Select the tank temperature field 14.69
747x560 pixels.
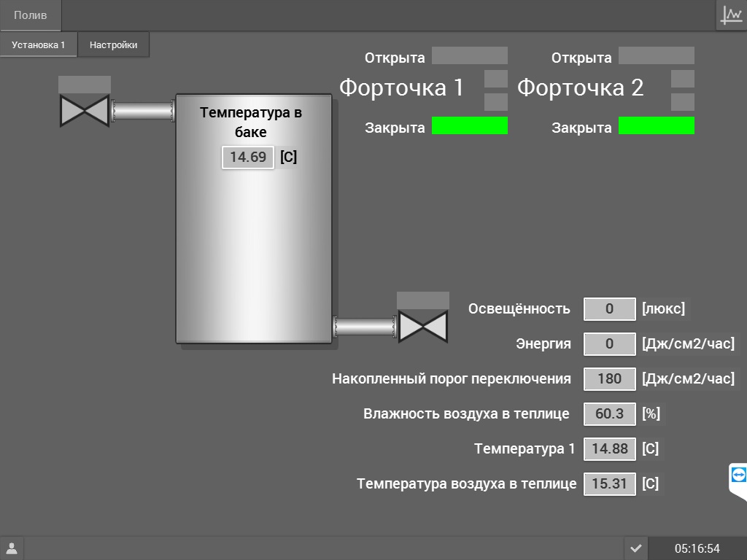[x=248, y=157]
